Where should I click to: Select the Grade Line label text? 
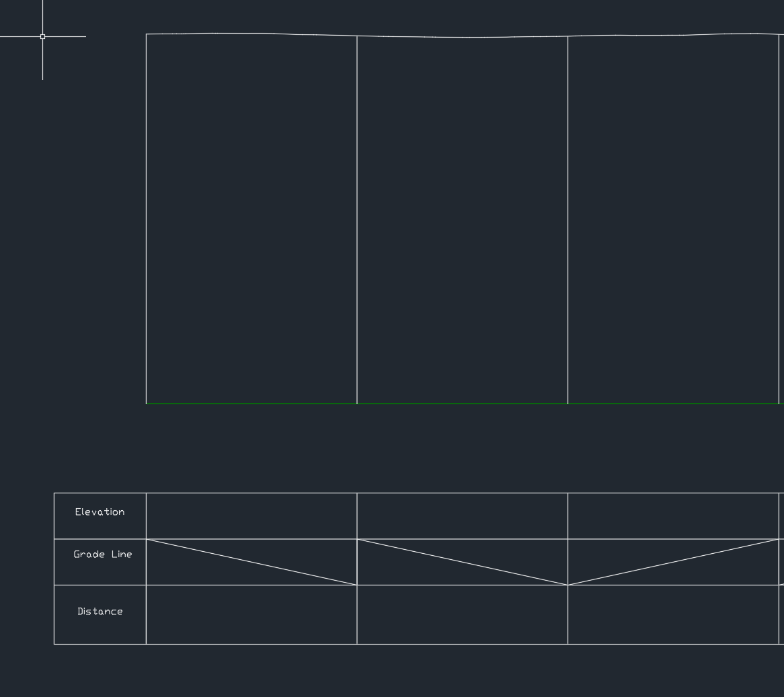click(102, 554)
